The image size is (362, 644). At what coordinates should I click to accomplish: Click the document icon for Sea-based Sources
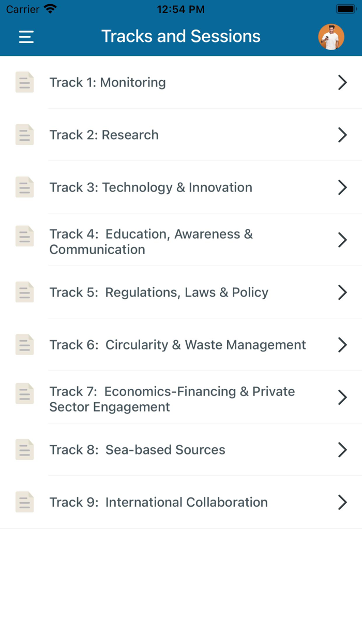(x=24, y=449)
